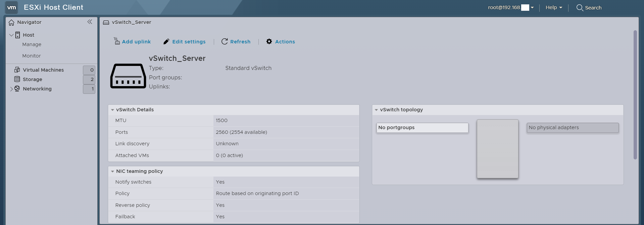Click Route based on originating port ID
The width and height of the screenshot is (644, 225).
pos(257,193)
